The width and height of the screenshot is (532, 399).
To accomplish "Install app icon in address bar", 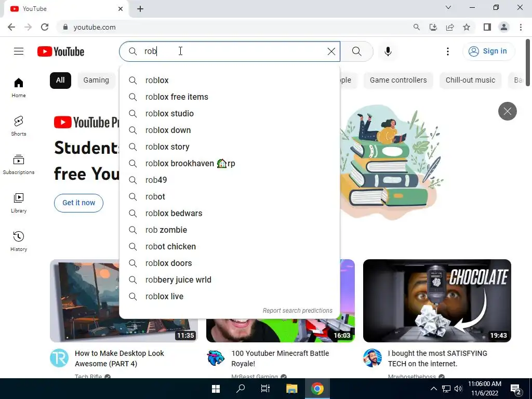I will 433,27.
